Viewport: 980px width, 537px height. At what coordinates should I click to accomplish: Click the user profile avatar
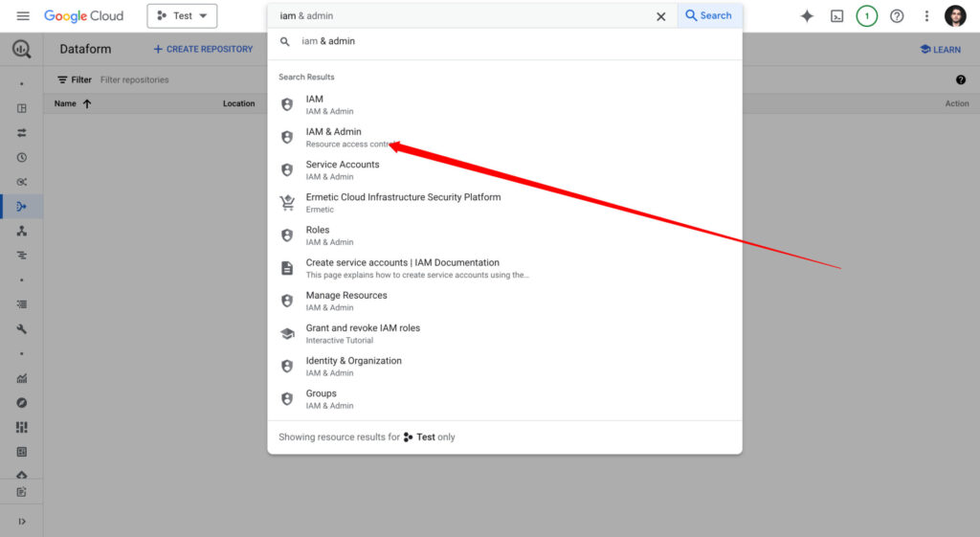(955, 16)
